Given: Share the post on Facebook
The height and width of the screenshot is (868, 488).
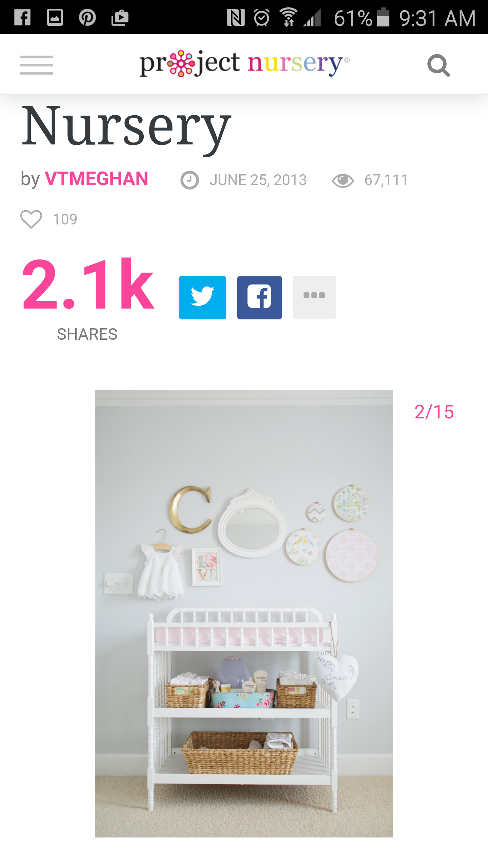Looking at the screenshot, I should tap(260, 297).
